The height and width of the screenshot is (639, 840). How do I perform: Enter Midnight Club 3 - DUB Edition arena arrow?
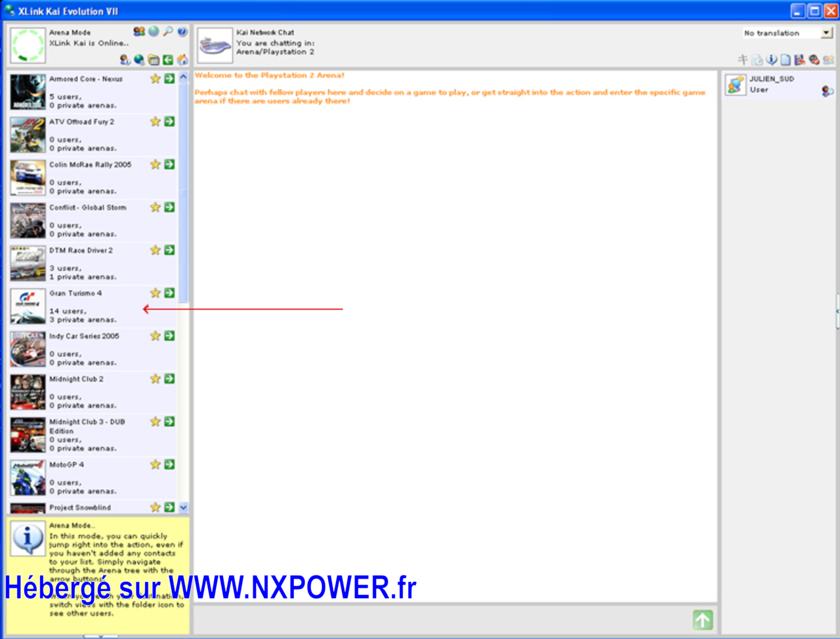(x=170, y=422)
